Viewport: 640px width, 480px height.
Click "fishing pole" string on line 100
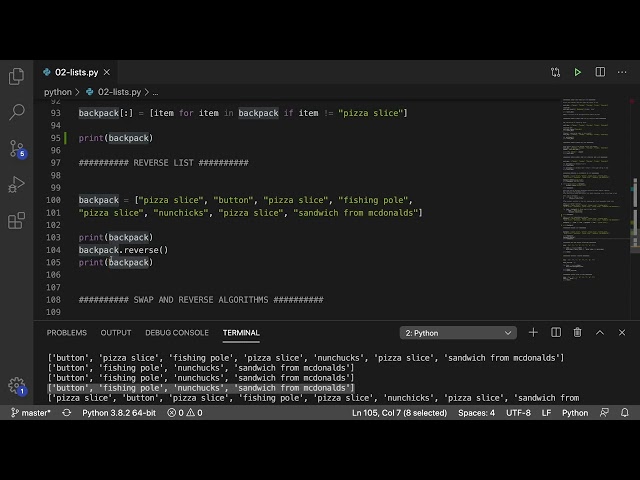[373, 200]
